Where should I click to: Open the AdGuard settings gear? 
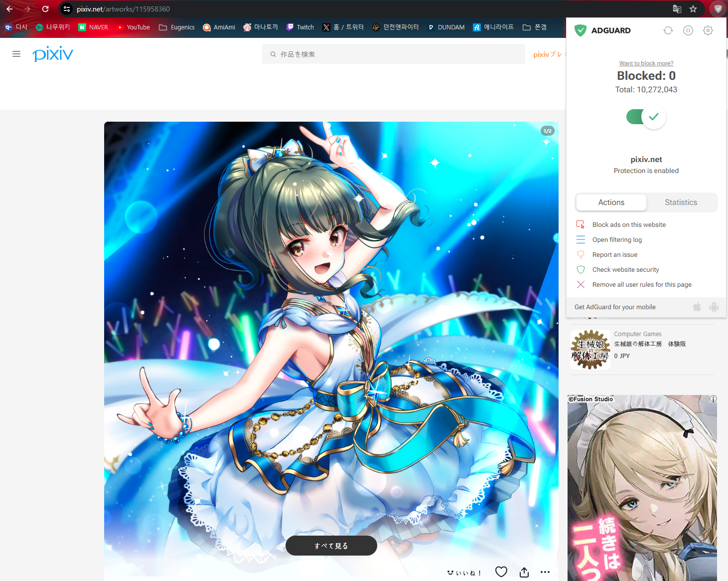click(x=708, y=30)
